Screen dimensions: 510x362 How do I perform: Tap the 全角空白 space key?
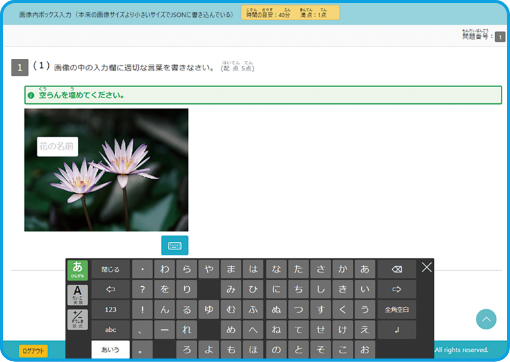tap(397, 310)
